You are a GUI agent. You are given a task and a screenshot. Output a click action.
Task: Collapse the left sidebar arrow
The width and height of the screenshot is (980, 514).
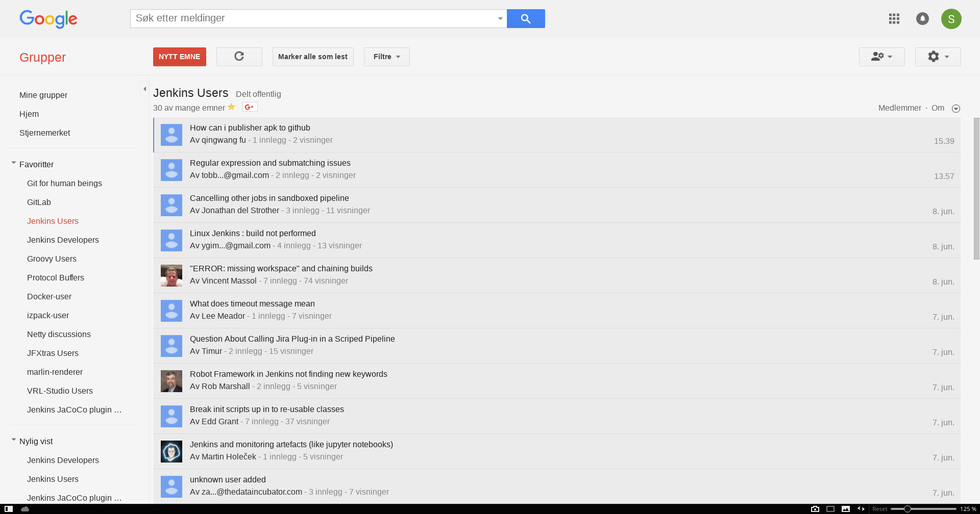[x=144, y=89]
